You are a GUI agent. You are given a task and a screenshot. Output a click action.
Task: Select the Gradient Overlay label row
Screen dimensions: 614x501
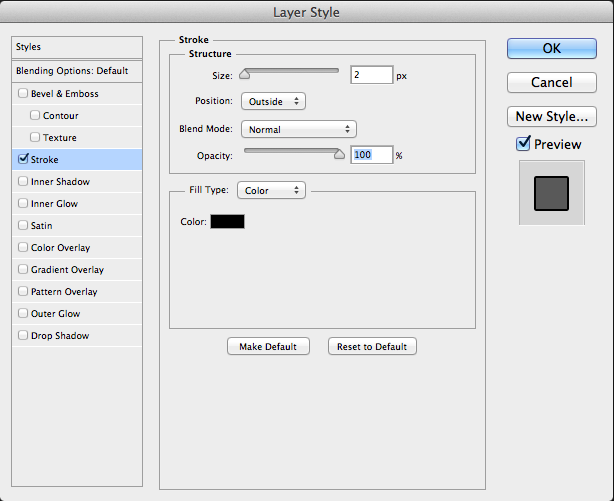77,269
